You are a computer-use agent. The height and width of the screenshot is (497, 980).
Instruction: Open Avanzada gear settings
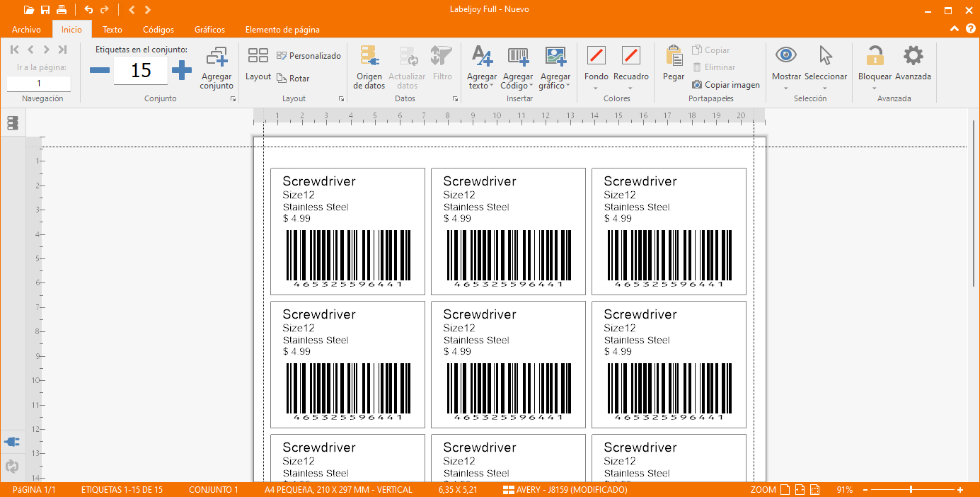pos(913,64)
